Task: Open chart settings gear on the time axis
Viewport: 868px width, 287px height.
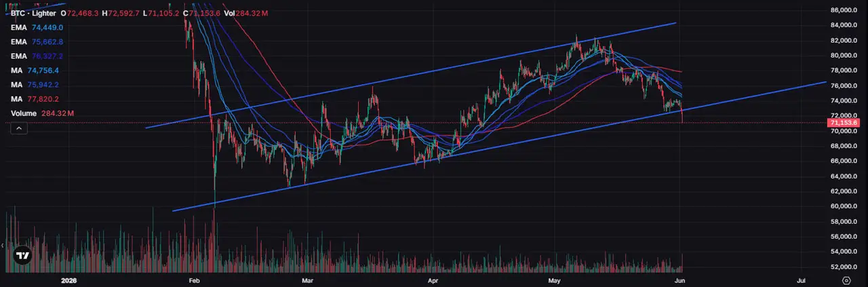Action: (846, 280)
